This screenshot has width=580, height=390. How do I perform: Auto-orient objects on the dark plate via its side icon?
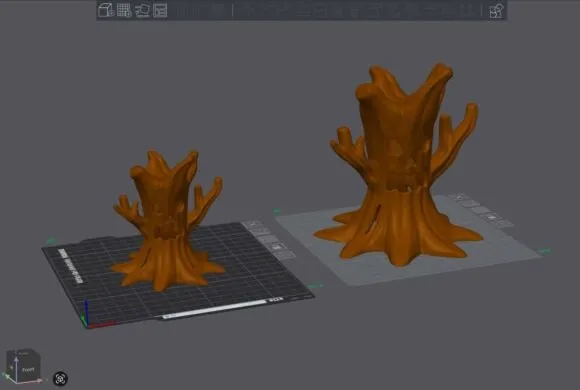261,232
